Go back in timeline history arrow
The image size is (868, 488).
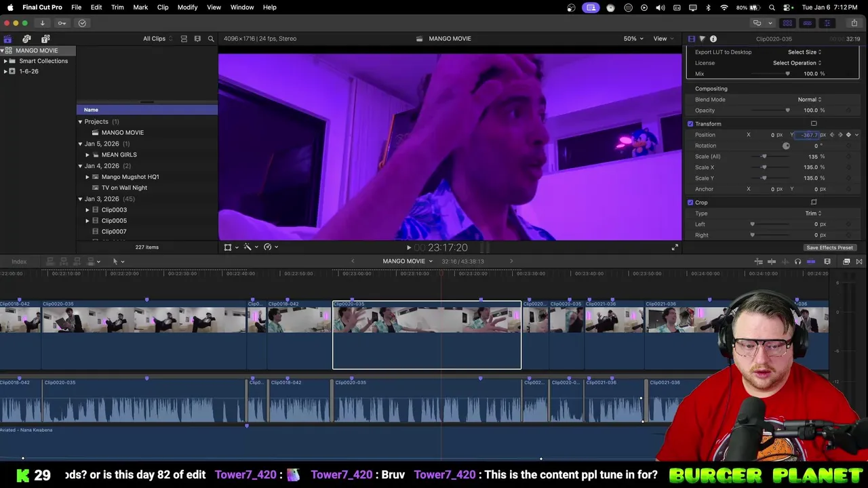pyautogui.click(x=353, y=262)
